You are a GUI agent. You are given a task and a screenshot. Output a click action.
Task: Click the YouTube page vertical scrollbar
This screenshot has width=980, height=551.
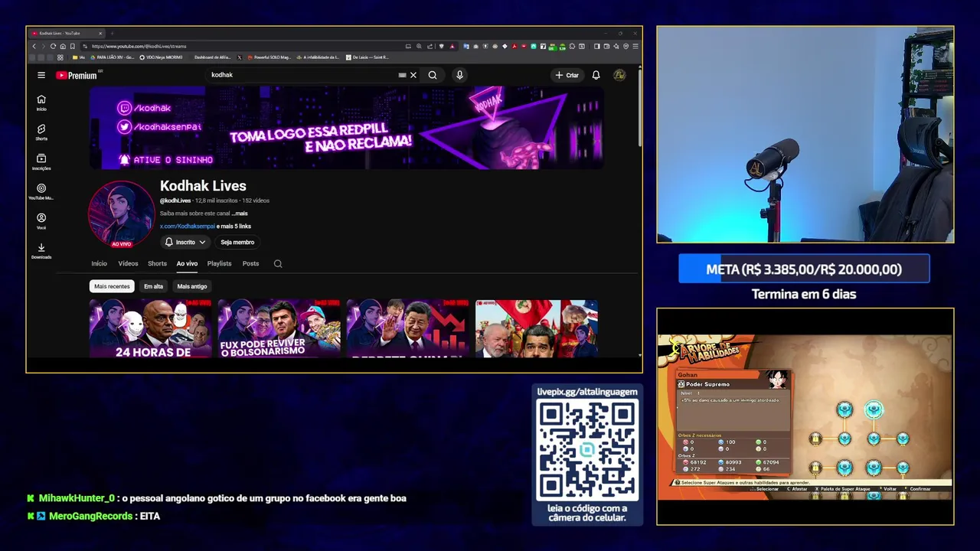tap(639, 107)
